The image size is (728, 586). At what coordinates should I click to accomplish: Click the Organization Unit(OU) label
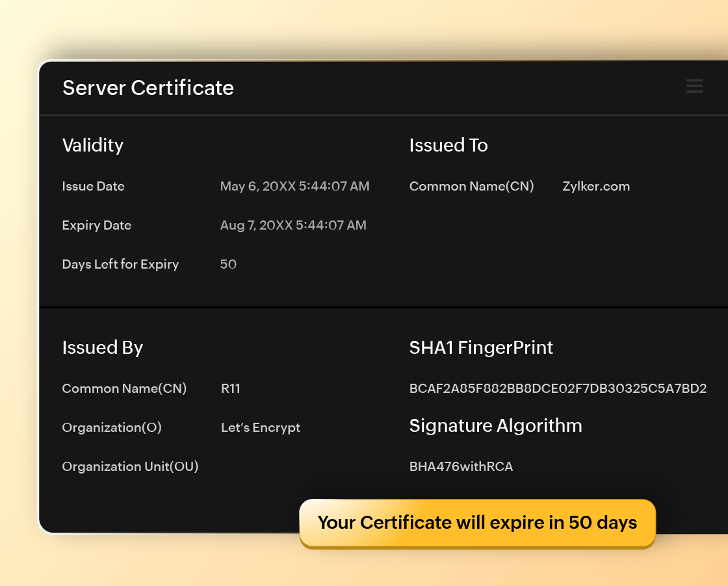click(x=130, y=466)
